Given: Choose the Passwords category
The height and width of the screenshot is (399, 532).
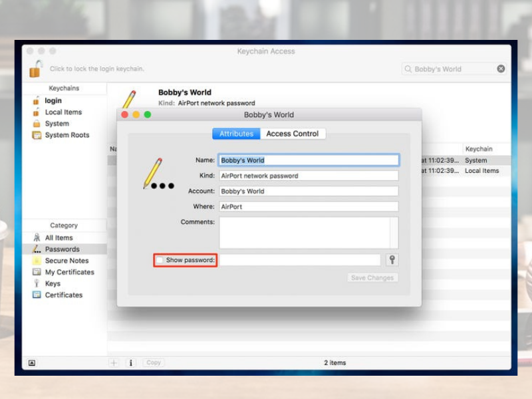Looking at the screenshot, I should click(63, 249).
